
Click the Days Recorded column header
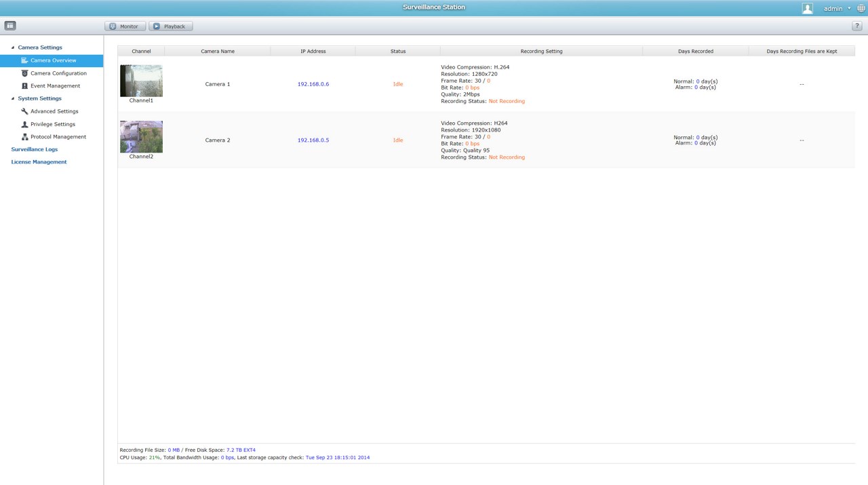coord(696,51)
